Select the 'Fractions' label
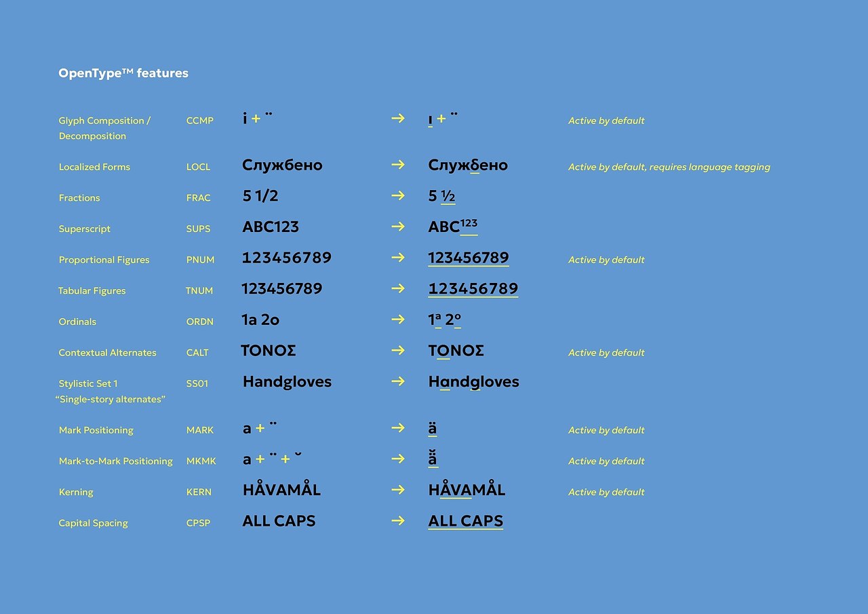 79,198
